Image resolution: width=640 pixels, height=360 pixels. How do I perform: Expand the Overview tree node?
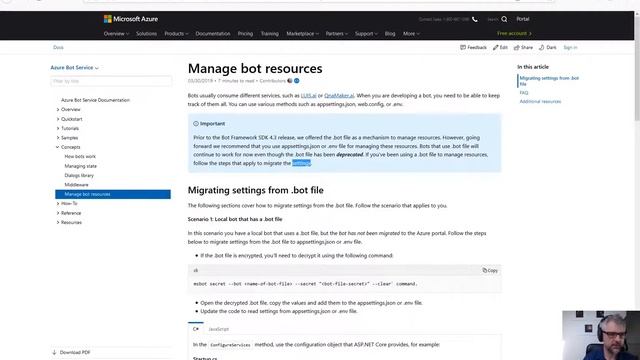point(58,109)
